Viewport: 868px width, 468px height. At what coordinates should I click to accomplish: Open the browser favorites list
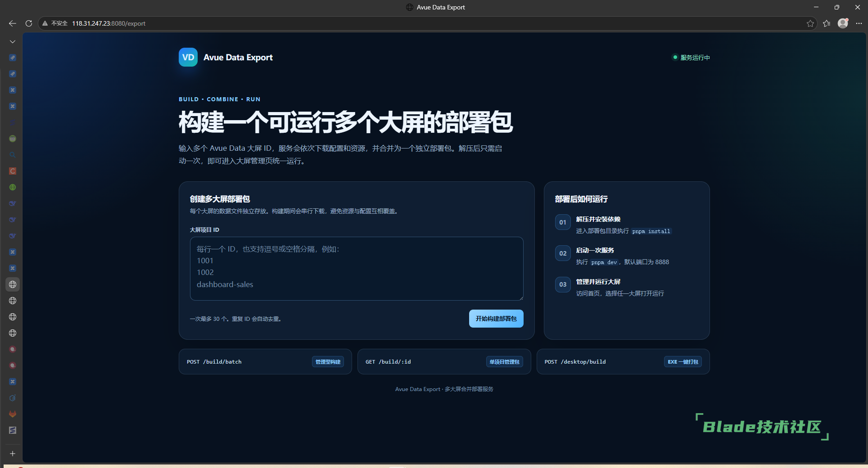[x=827, y=23]
